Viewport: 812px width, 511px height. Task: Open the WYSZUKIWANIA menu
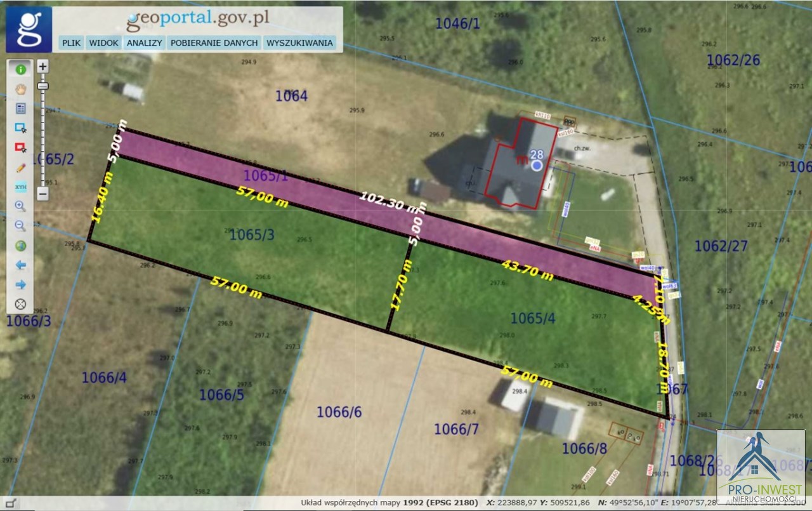[x=299, y=43]
